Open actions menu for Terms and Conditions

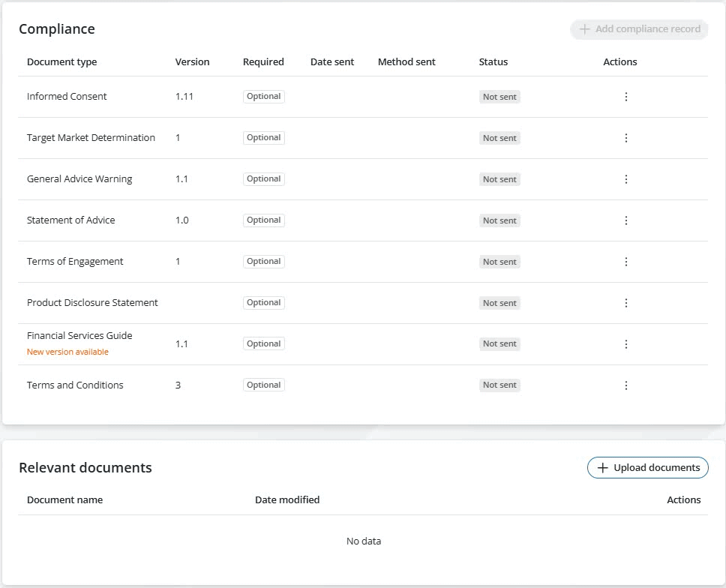point(626,385)
